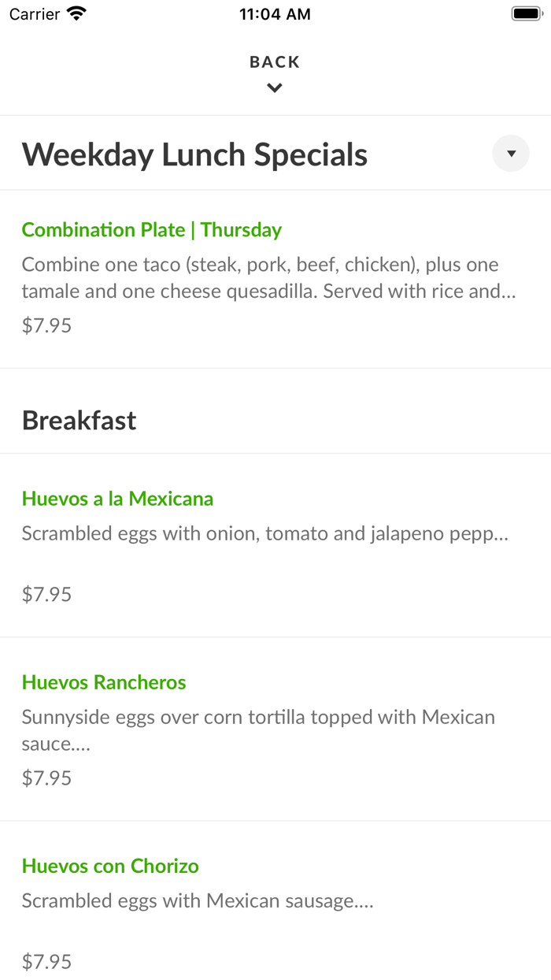The image size is (551, 980).
Task: Go back using the BACK button
Action: point(274,61)
